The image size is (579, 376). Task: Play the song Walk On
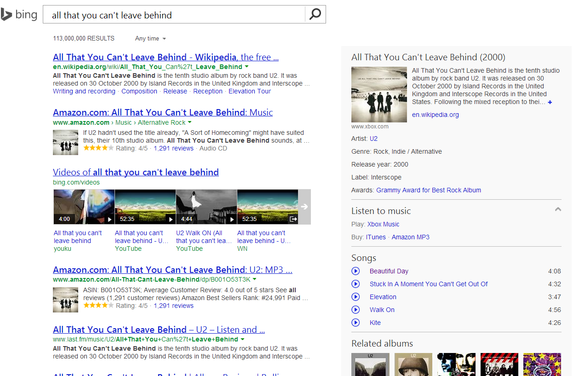(x=356, y=310)
